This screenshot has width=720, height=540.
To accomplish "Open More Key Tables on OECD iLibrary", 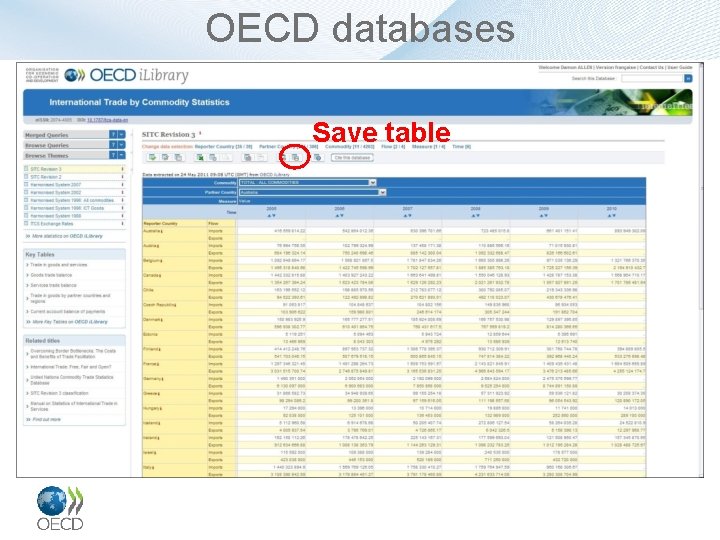I will pyautogui.click(x=70, y=322).
